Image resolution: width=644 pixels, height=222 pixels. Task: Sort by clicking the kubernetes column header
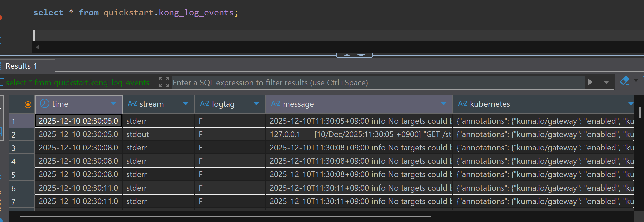point(490,104)
